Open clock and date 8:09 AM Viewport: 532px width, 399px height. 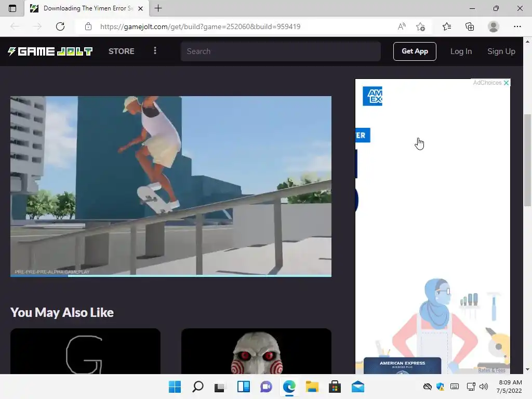509,387
